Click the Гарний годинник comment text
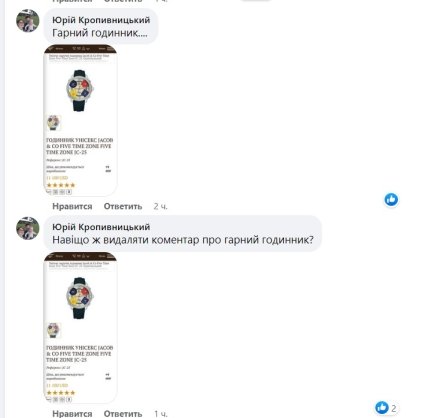This screenshot has width=428, height=418. pos(100,33)
